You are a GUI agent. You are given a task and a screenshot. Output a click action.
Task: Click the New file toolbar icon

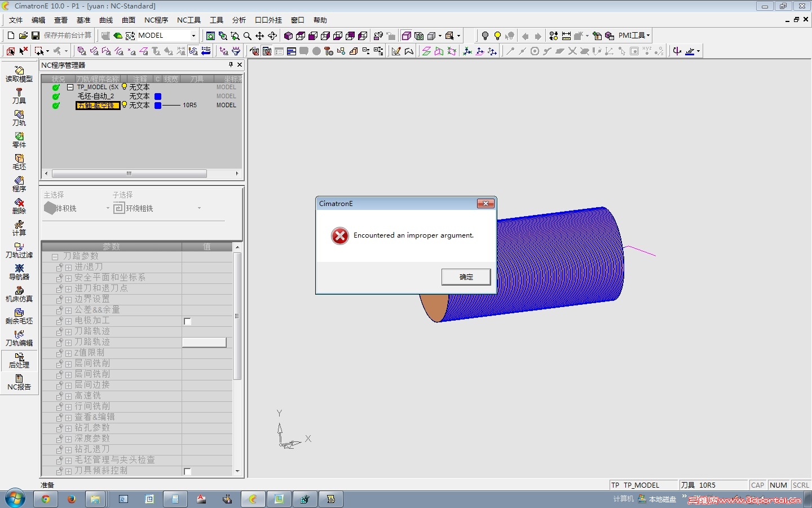click(x=11, y=36)
